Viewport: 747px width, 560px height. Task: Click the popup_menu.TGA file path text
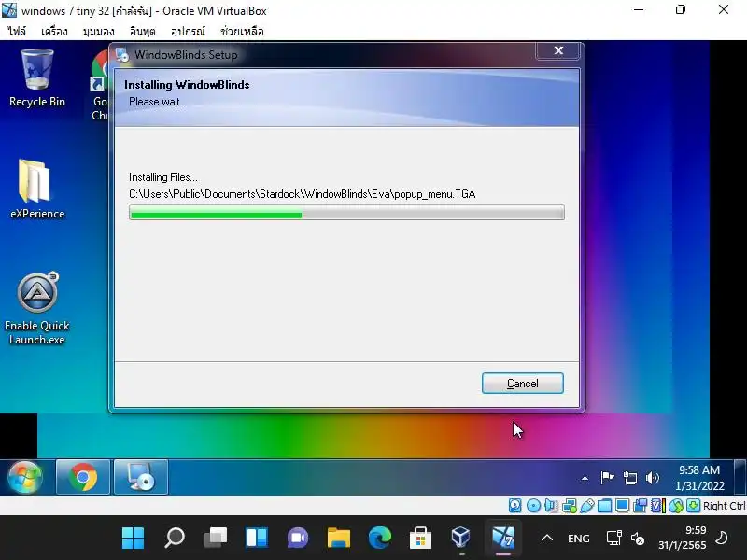coord(302,194)
